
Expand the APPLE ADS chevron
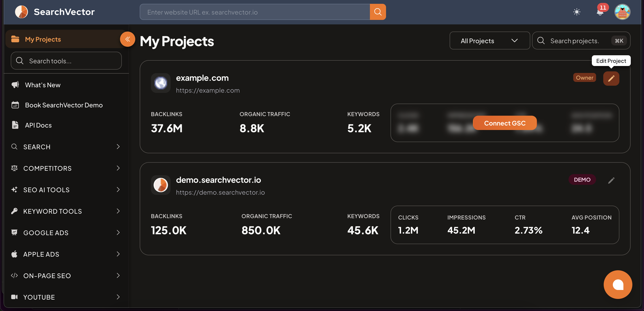(118, 254)
